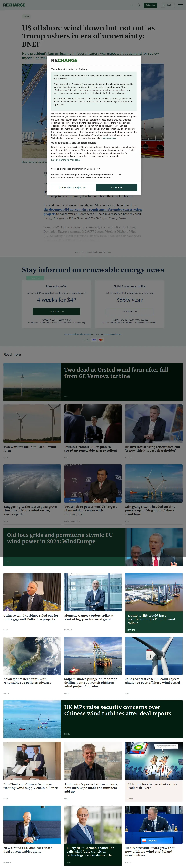Choose 'Customize or Reject all'
The width and height of the screenshot is (186, 868).
[72, 188]
